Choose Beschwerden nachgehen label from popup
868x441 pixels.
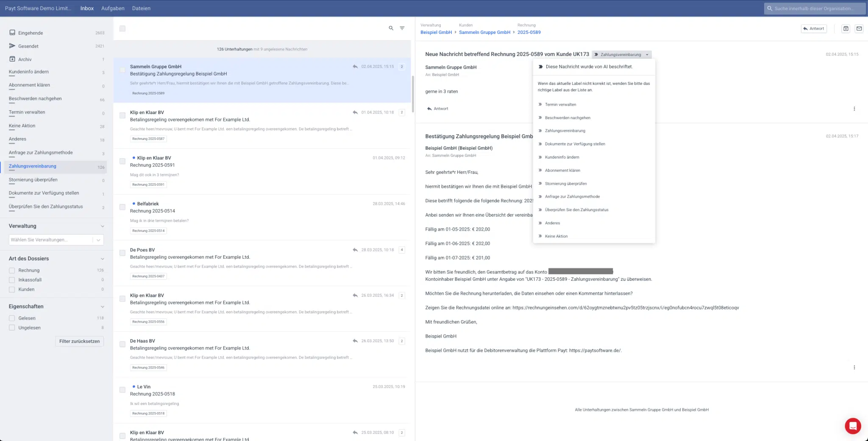pos(568,117)
